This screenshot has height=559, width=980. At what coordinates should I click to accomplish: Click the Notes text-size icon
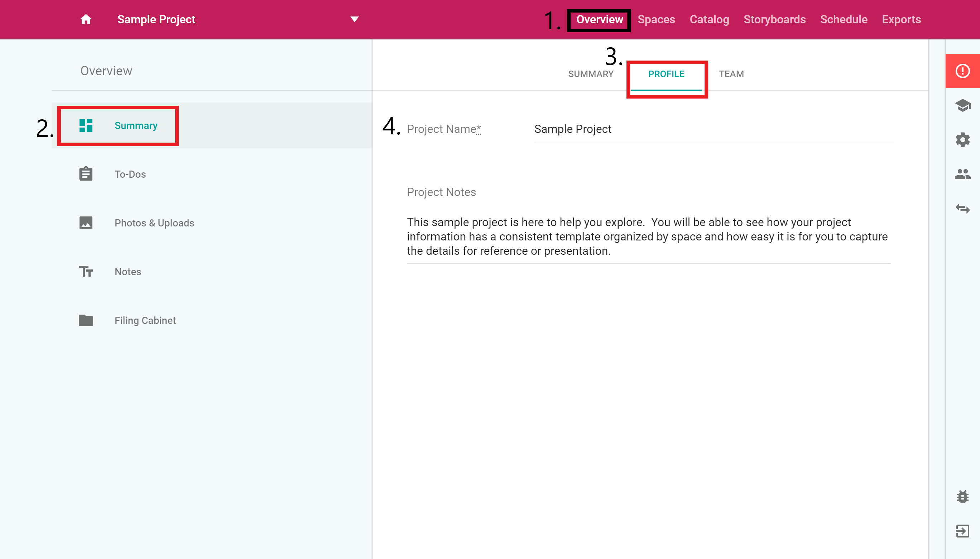86,272
